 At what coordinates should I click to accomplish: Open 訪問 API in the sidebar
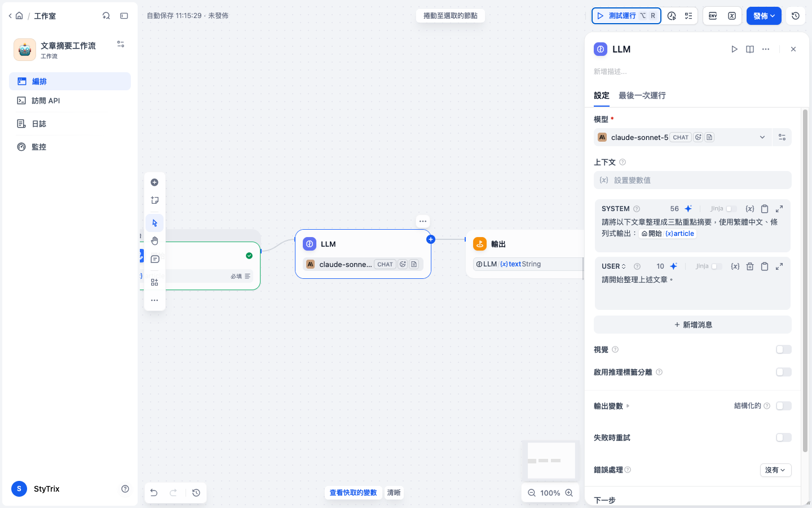(70, 100)
